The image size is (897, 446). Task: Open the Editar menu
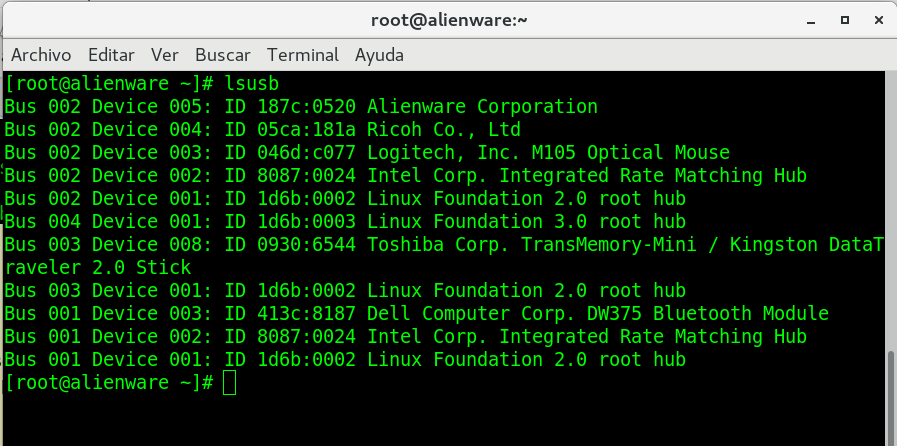pos(111,54)
